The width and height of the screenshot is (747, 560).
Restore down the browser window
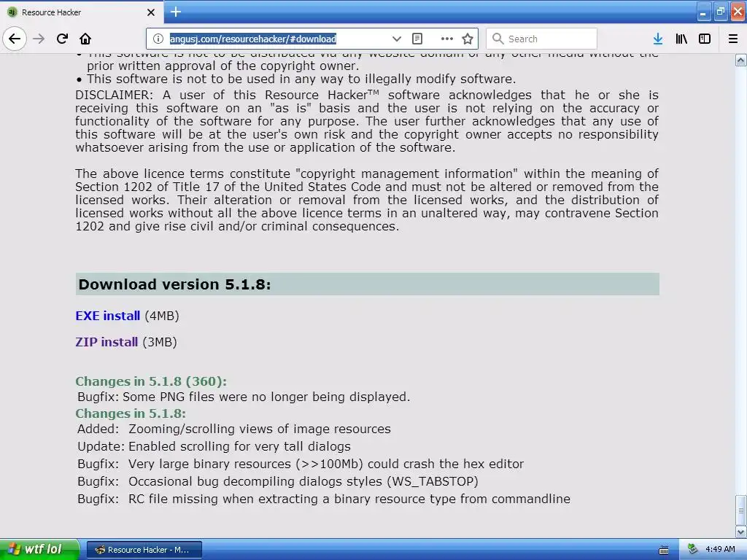[x=721, y=12]
